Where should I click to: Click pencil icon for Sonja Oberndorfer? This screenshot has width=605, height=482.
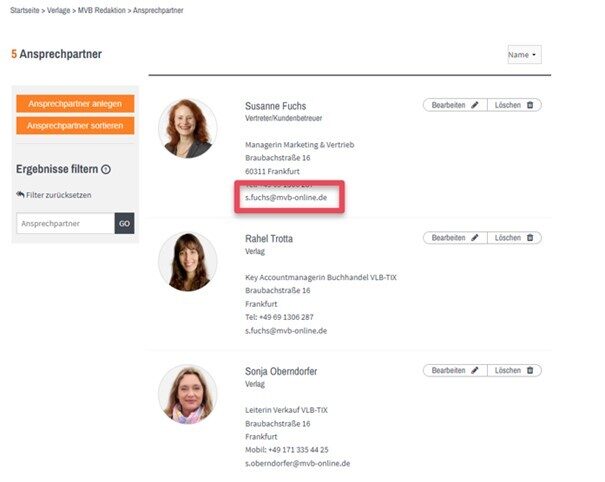pyautogui.click(x=475, y=370)
